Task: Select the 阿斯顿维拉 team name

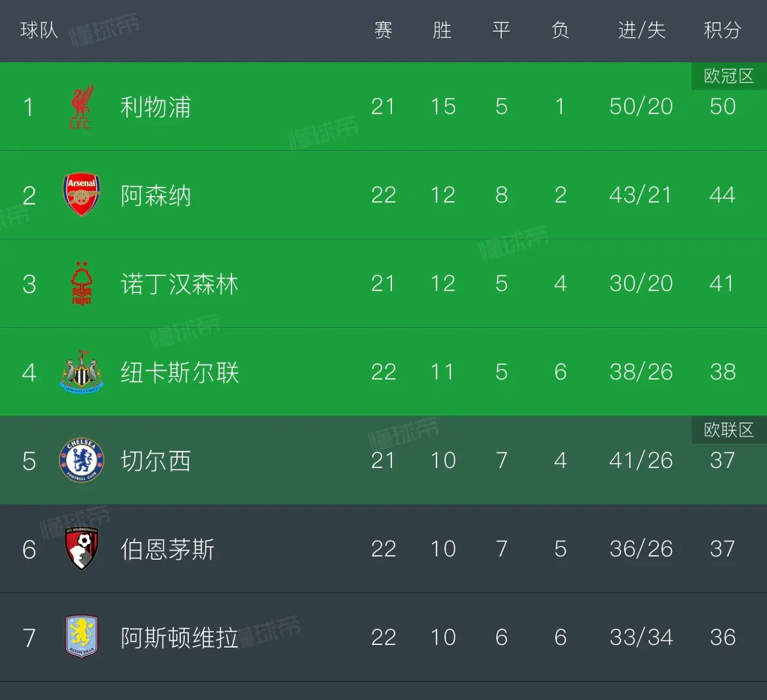Action: click(x=179, y=638)
